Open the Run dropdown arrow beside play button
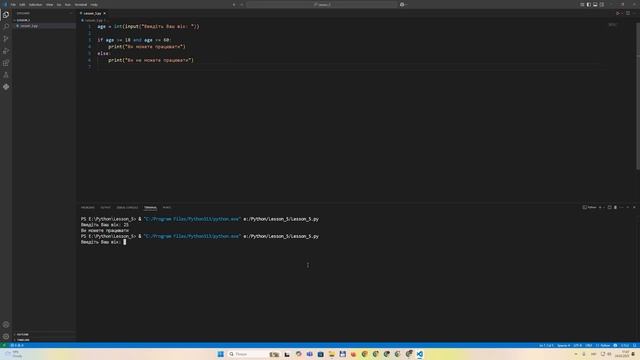This screenshot has width=640, height=360. click(x=622, y=13)
